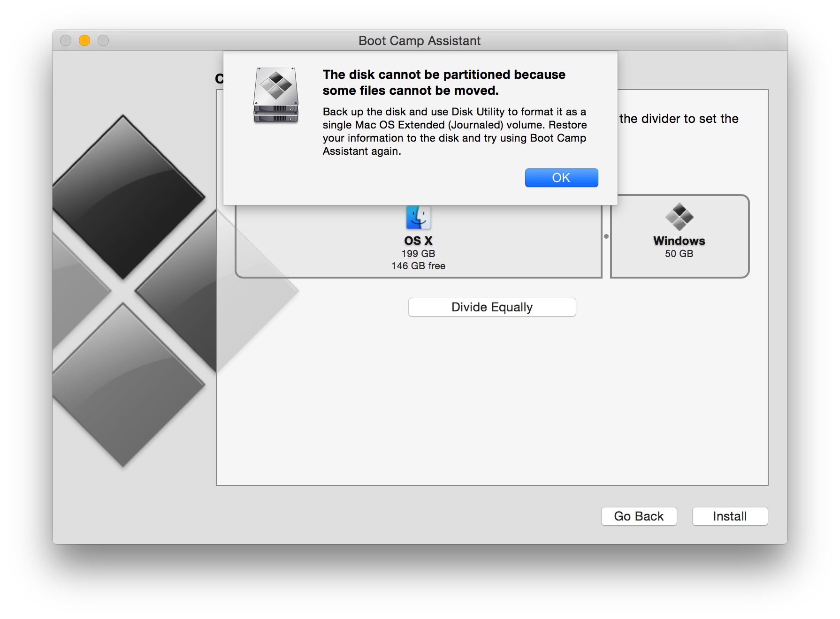Click the "the divider to set the" instruction text
This screenshot has width=840, height=619.
[679, 119]
